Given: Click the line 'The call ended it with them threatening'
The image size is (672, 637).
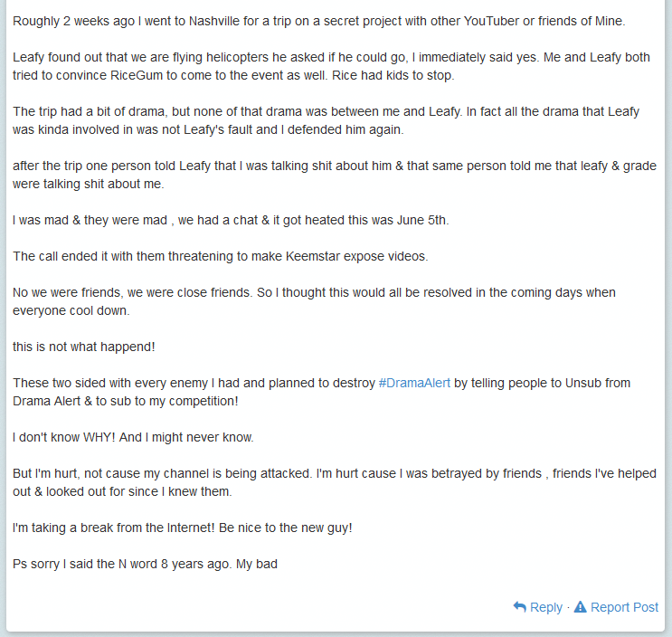Looking at the screenshot, I should pyautogui.click(x=221, y=256).
